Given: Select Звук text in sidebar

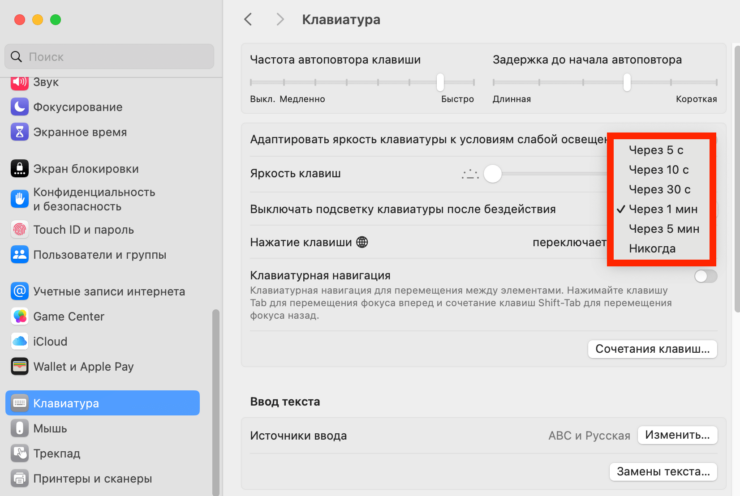Looking at the screenshot, I should pos(46,82).
